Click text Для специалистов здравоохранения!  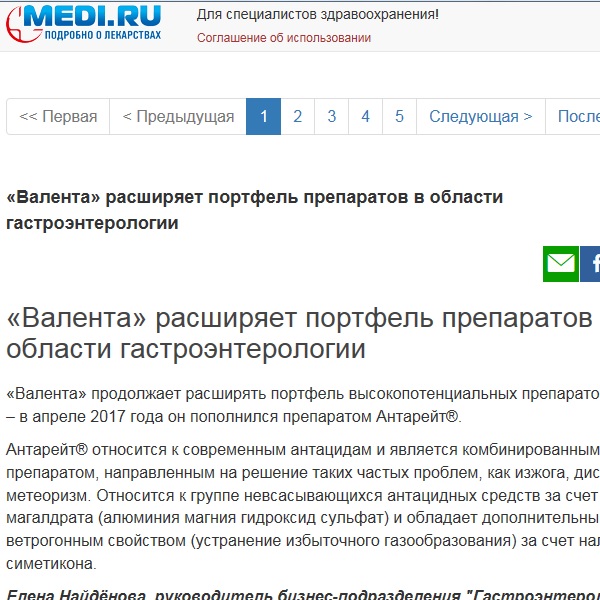(318, 15)
